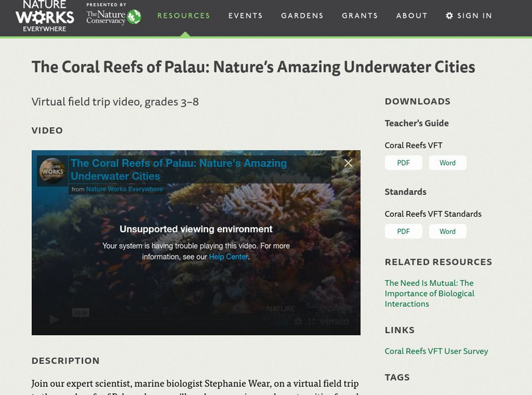The height and width of the screenshot is (395, 532).
Task: Go to the Events menu item
Action: (245, 15)
